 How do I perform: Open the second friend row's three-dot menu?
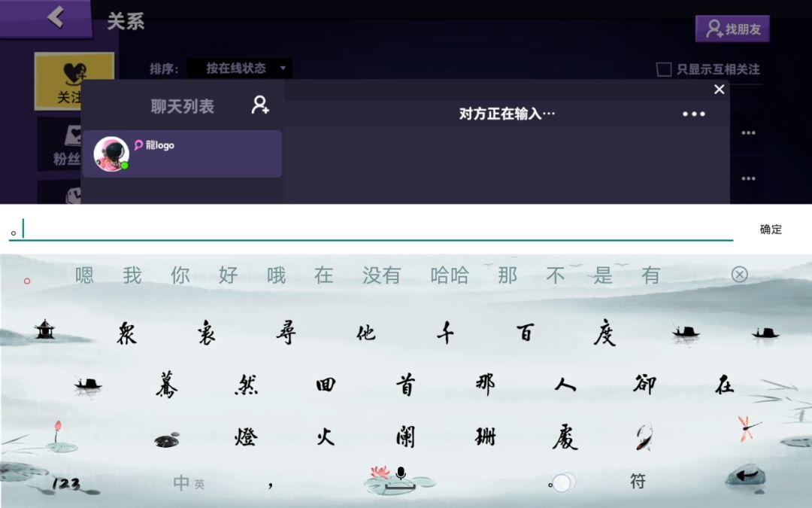[748, 178]
